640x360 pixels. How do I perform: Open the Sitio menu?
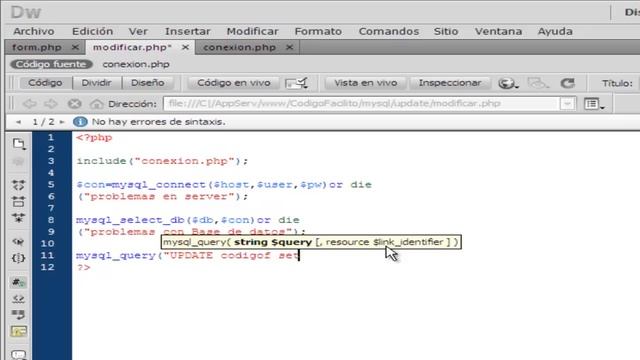pyautogui.click(x=446, y=31)
